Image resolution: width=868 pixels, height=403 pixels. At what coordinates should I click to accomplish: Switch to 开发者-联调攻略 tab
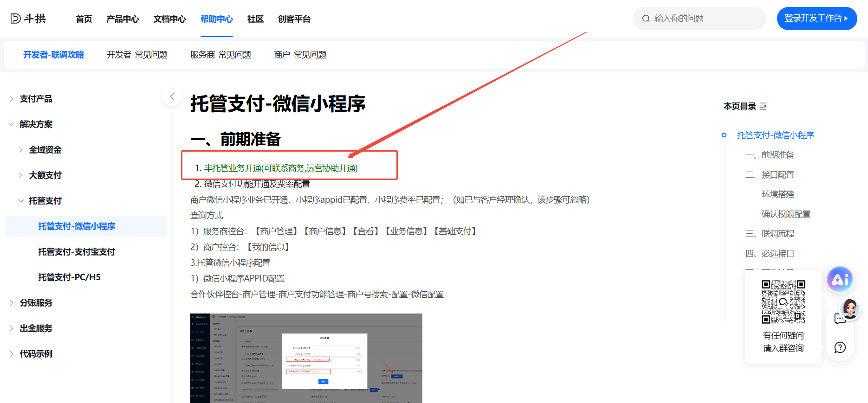(x=53, y=55)
